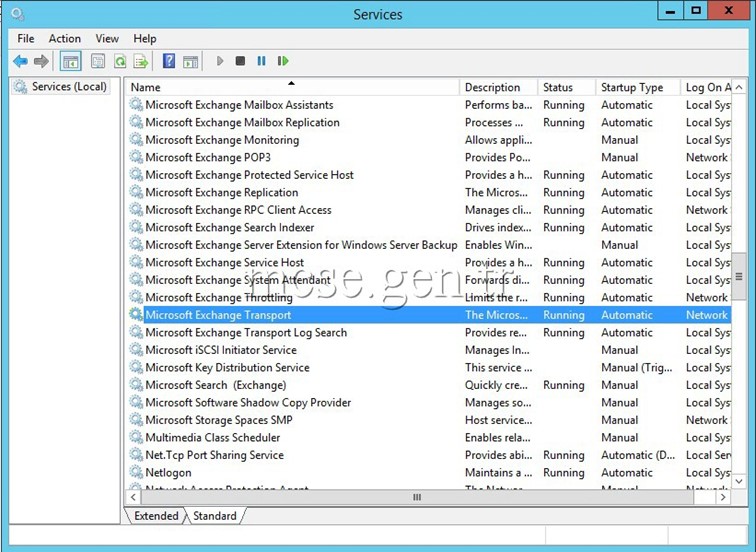Select Microsoft Exchange Transport Log Search
Screen dimensions: 756x552
pyautogui.click(x=429, y=332)
